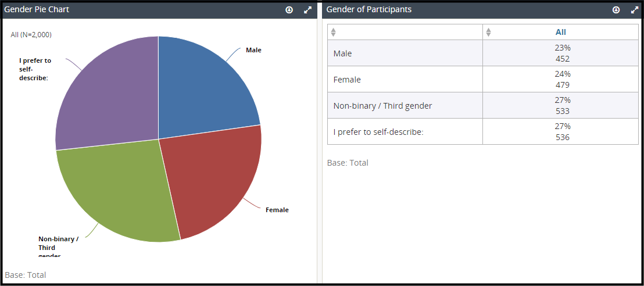Click the Gender of Participants title
This screenshot has width=644, height=286.
coord(369,9)
